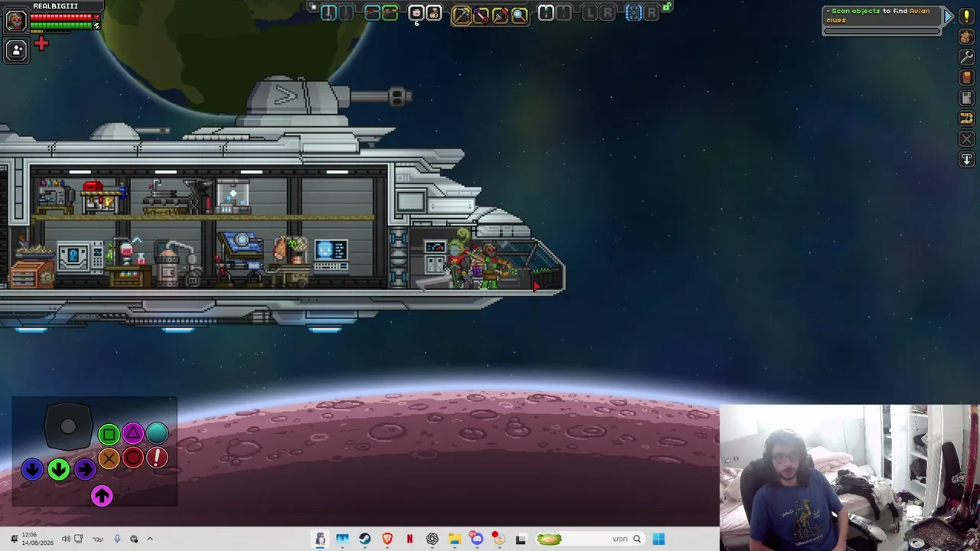Click the red exclamation controller button
Screen dimensions: 980x551
point(157,458)
